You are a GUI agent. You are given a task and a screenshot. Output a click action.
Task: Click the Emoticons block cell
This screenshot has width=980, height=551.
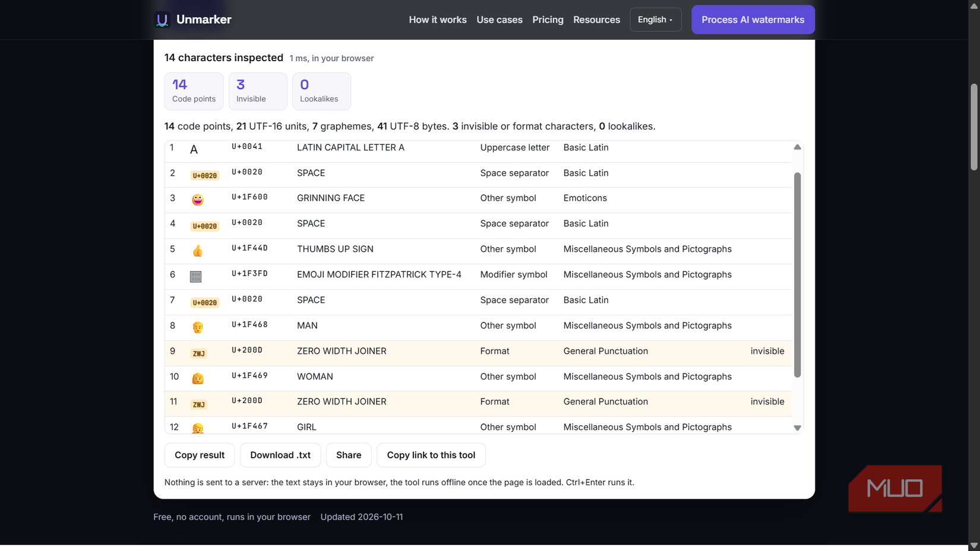coord(585,198)
